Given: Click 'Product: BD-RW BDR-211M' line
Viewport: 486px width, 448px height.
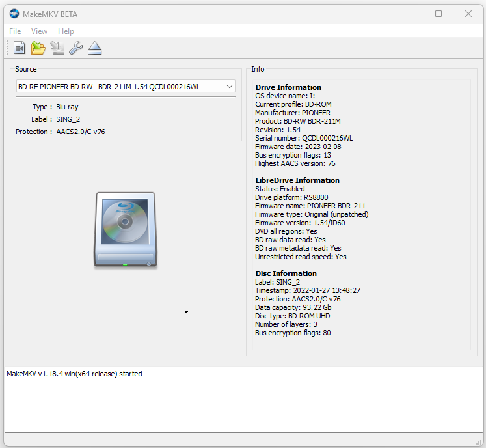Looking at the screenshot, I should (297, 121).
